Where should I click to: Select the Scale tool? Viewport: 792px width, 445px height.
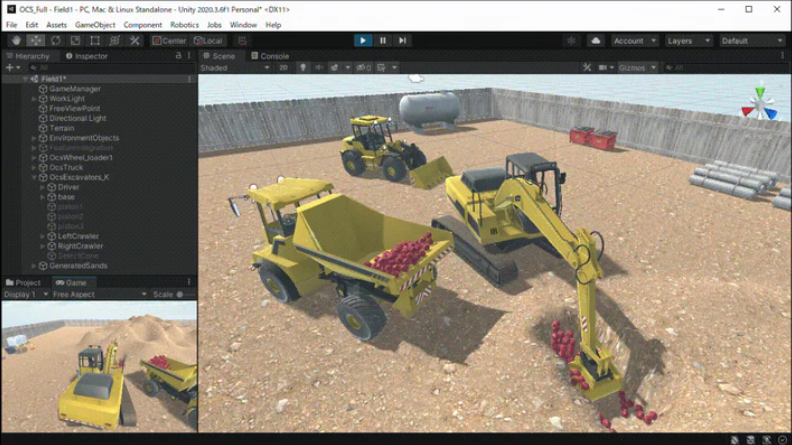(x=75, y=41)
